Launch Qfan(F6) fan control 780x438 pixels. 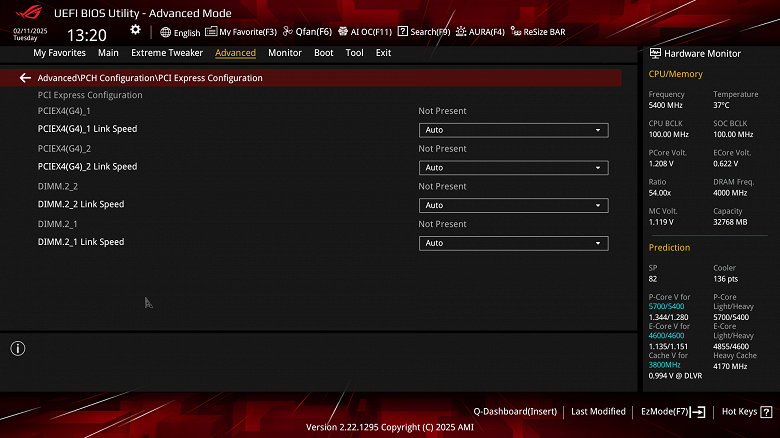(307, 31)
